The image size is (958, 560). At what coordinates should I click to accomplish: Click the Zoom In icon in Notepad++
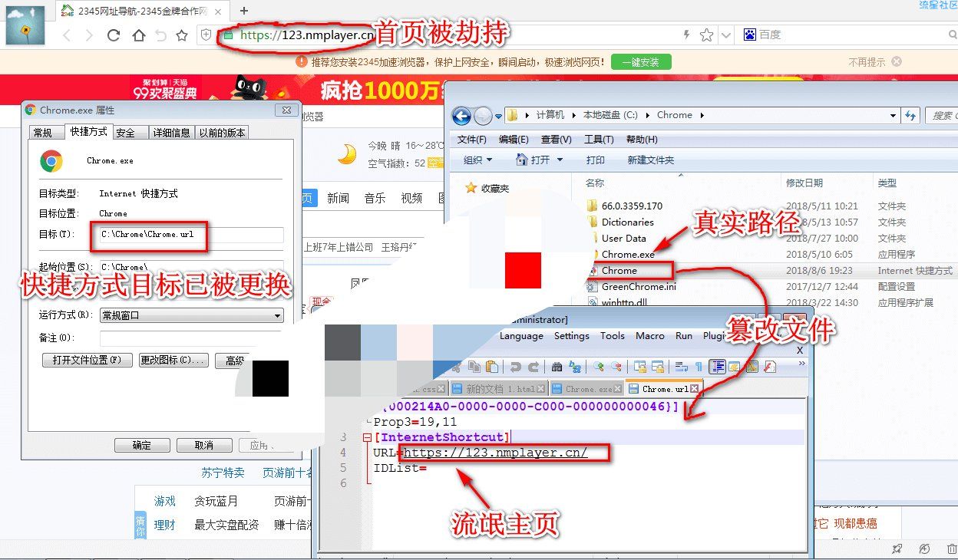tap(596, 367)
